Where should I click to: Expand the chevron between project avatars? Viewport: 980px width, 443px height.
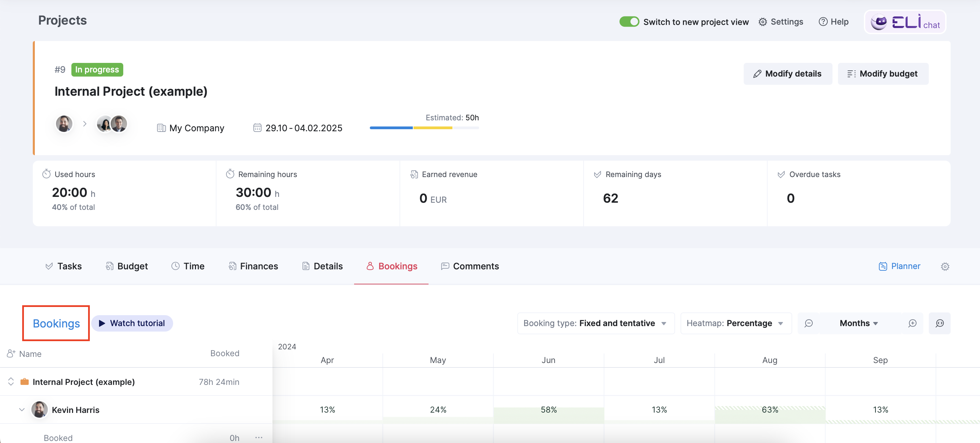85,124
